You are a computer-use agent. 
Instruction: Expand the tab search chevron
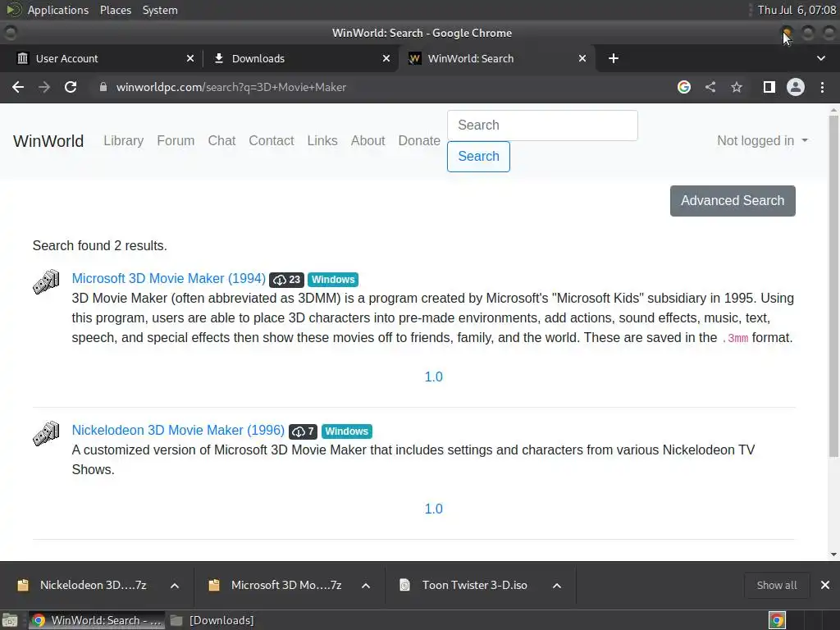820,58
